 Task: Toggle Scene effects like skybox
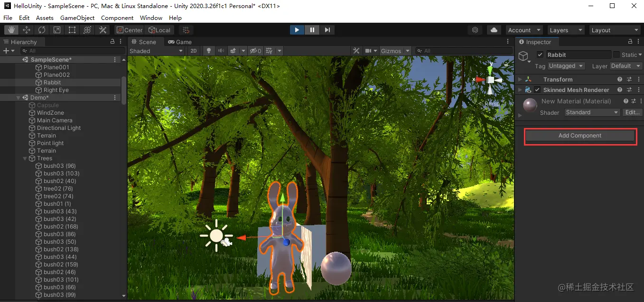click(x=233, y=51)
